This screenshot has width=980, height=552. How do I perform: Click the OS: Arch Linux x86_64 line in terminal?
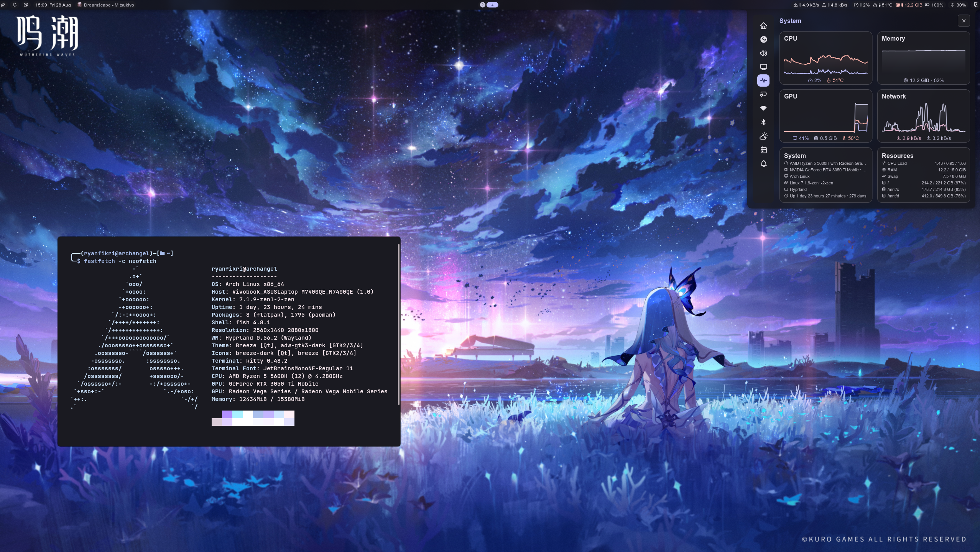(248, 284)
